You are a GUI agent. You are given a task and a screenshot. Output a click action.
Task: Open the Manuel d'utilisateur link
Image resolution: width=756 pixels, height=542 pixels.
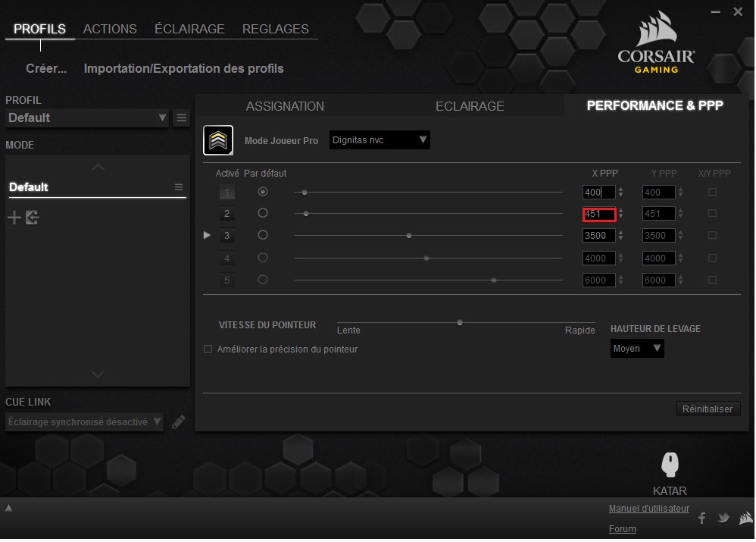coord(648,509)
